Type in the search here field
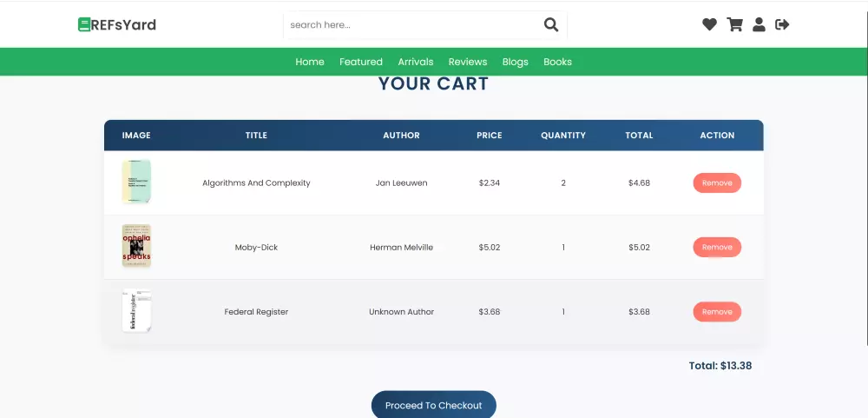 pos(412,24)
